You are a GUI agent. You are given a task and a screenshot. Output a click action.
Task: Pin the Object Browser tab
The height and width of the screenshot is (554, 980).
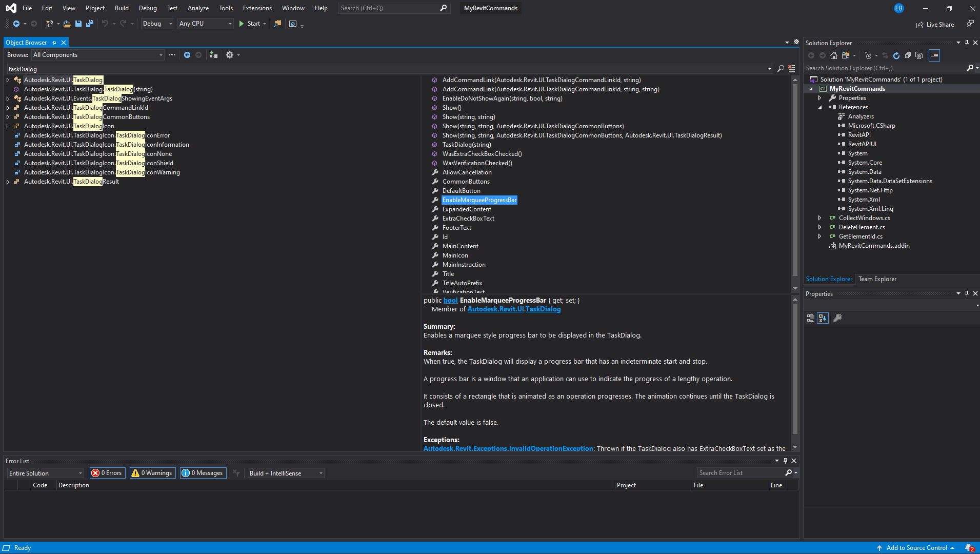coord(54,42)
